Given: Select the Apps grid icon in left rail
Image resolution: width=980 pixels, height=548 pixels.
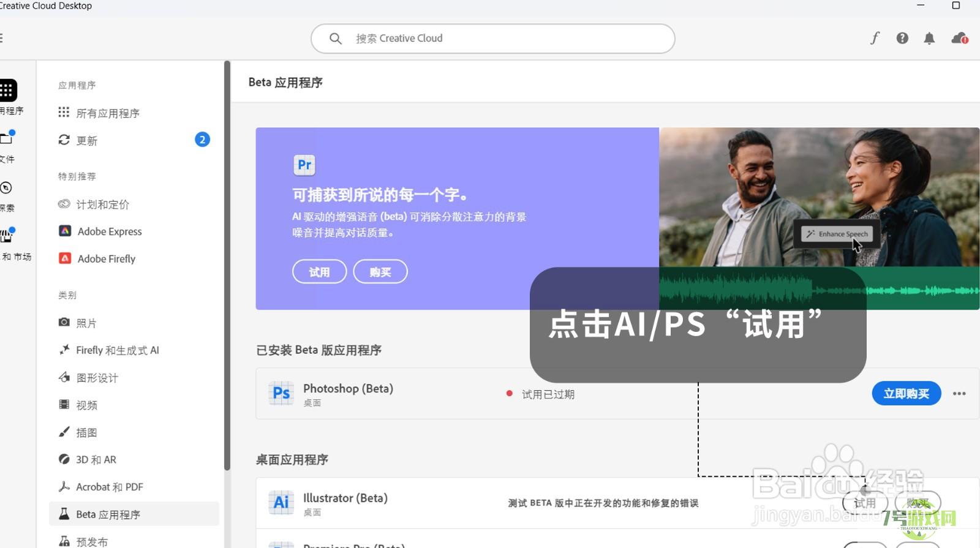Looking at the screenshot, I should click(7, 91).
